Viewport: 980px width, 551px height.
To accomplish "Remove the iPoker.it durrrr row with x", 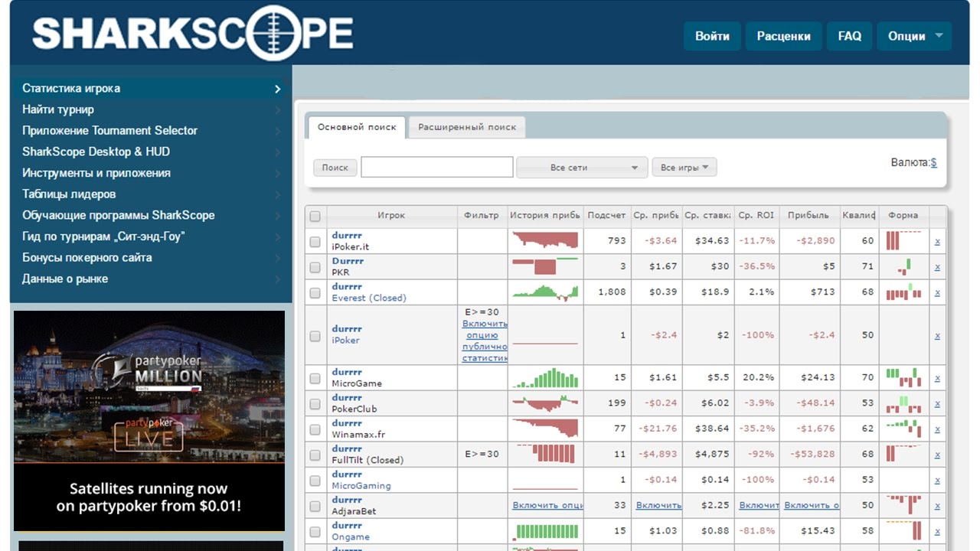I will (937, 242).
